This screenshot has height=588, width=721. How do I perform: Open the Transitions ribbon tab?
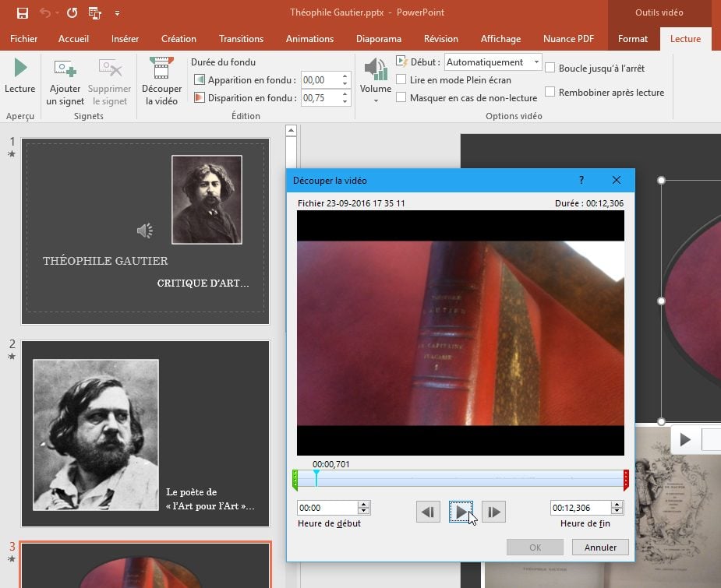pyautogui.click(x=241, y=39)
